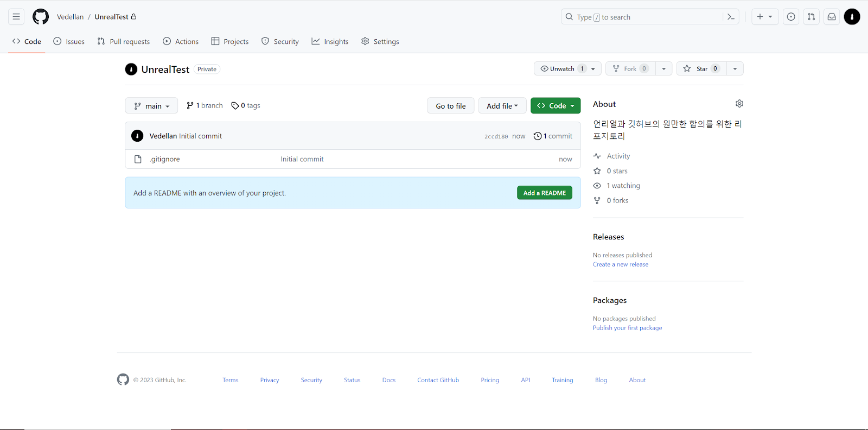Switch to the Issues tab

click(x=69, y=41)
